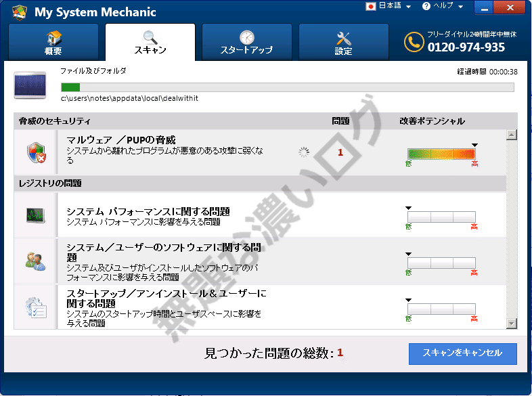Click the malware improvement potential gauge
The height and width of the screenshot is (396, 532).
coord(441,154)
